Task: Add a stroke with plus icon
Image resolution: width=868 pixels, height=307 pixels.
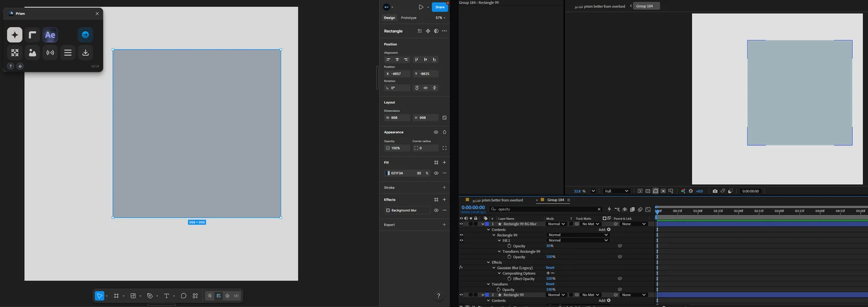Action: tap(444, 187)
